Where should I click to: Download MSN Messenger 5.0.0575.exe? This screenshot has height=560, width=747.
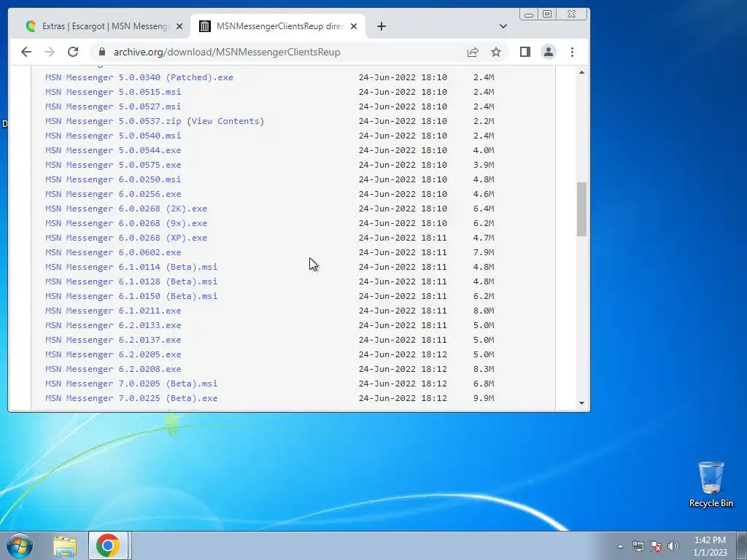tap(113, 165)
